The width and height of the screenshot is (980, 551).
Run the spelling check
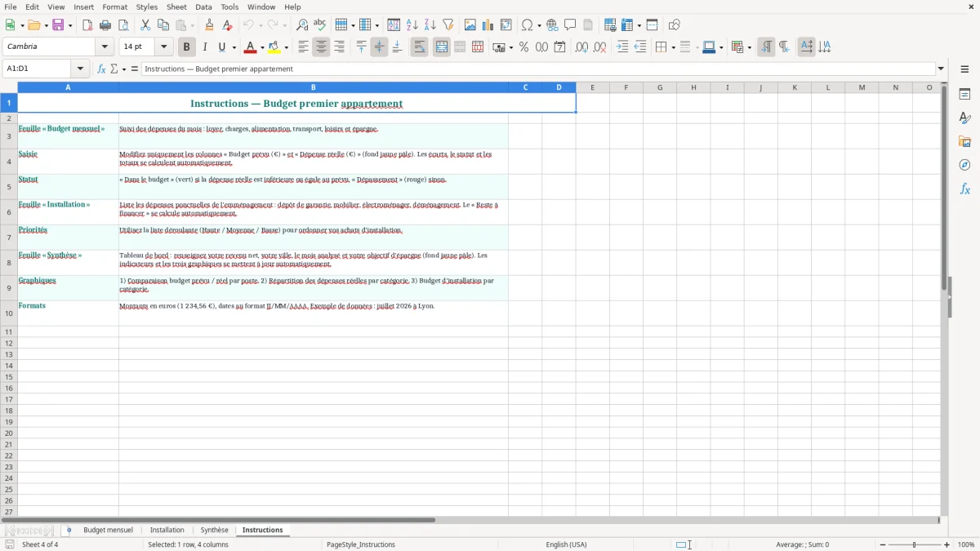click(320, 25)
